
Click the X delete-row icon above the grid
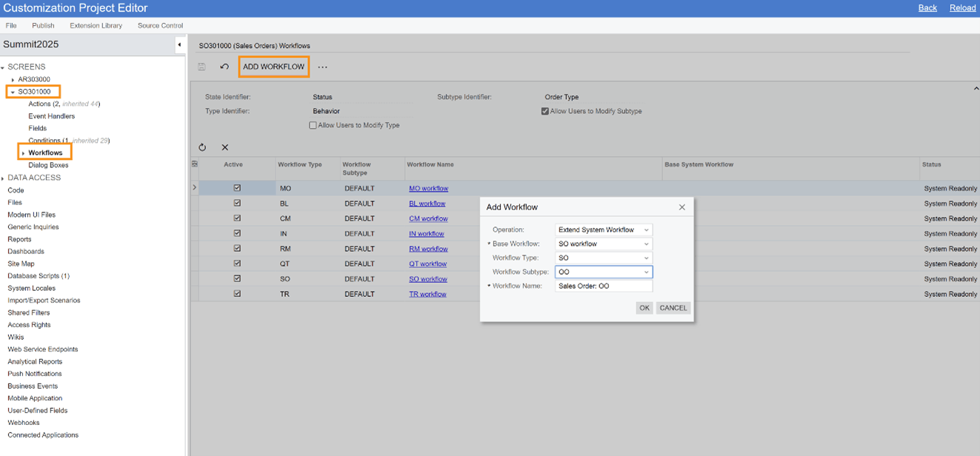tap(225, 147)
